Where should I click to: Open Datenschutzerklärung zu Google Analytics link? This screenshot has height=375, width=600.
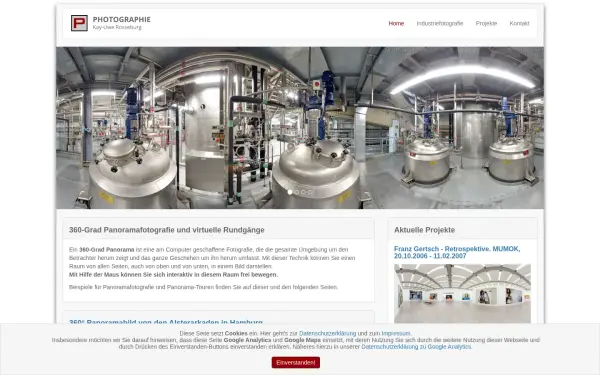coord(416,347)
